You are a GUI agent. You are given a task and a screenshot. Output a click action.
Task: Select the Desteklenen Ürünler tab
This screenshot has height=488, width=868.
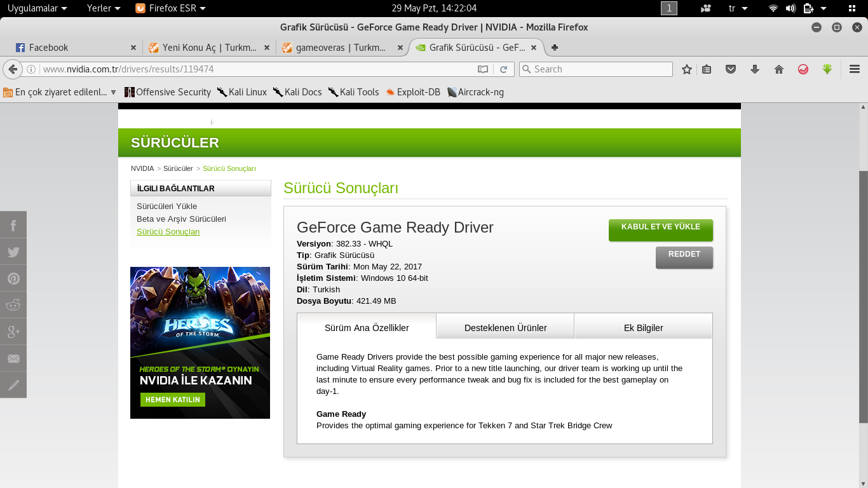[x=506, y=328]
